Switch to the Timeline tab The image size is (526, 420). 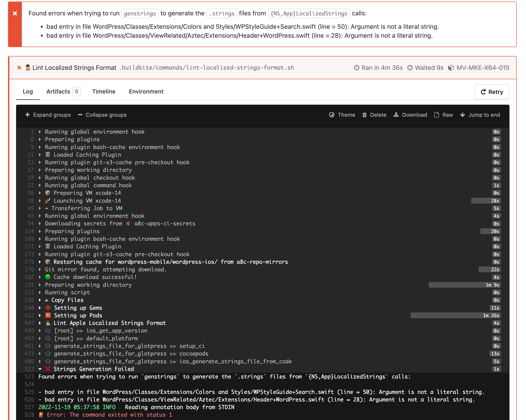coord(104,91)
